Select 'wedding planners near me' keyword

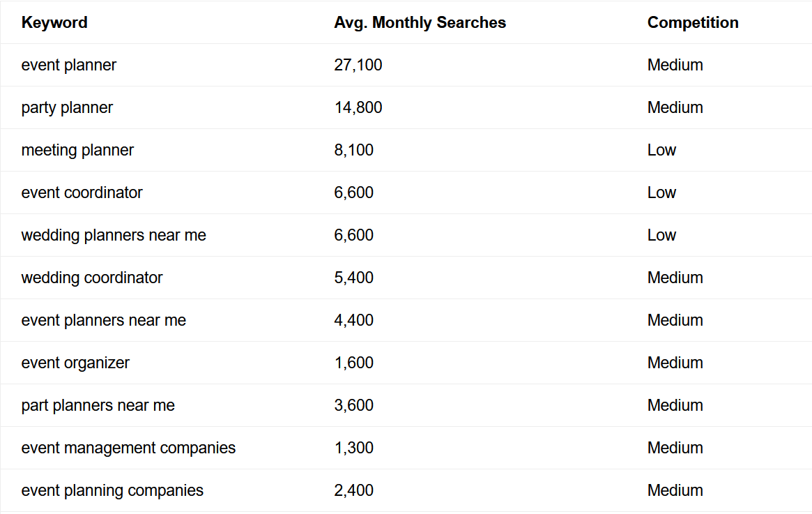coord(114,235)
